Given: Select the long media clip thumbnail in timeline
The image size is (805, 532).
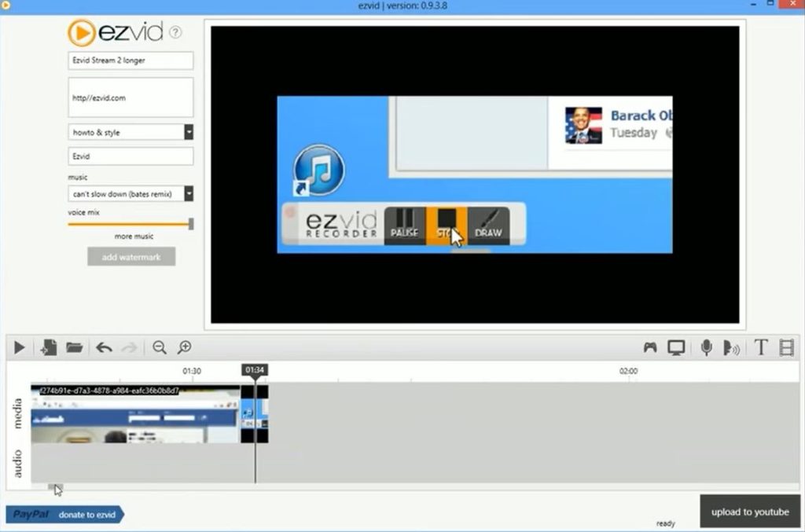Looking at the screenshot, I should [x=135, y=414].
